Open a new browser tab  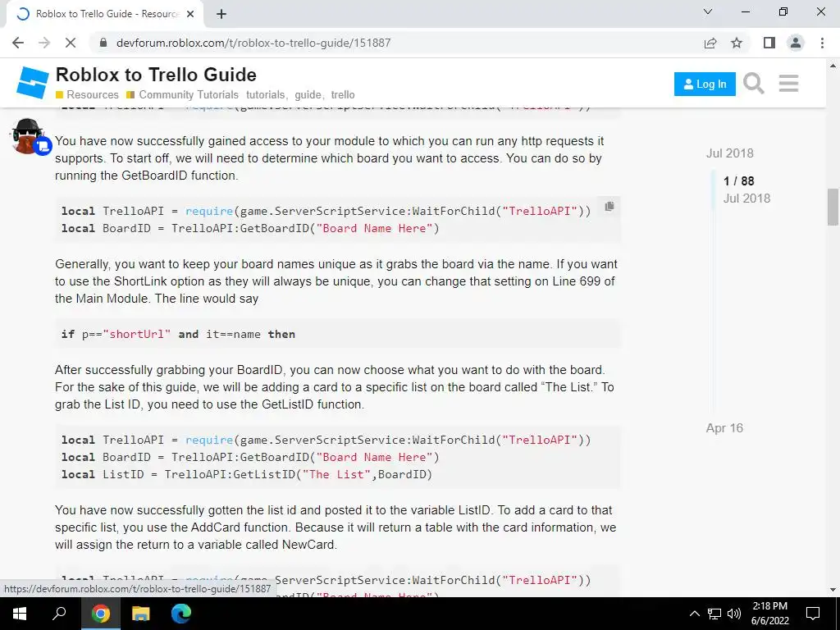coord(221,14)
